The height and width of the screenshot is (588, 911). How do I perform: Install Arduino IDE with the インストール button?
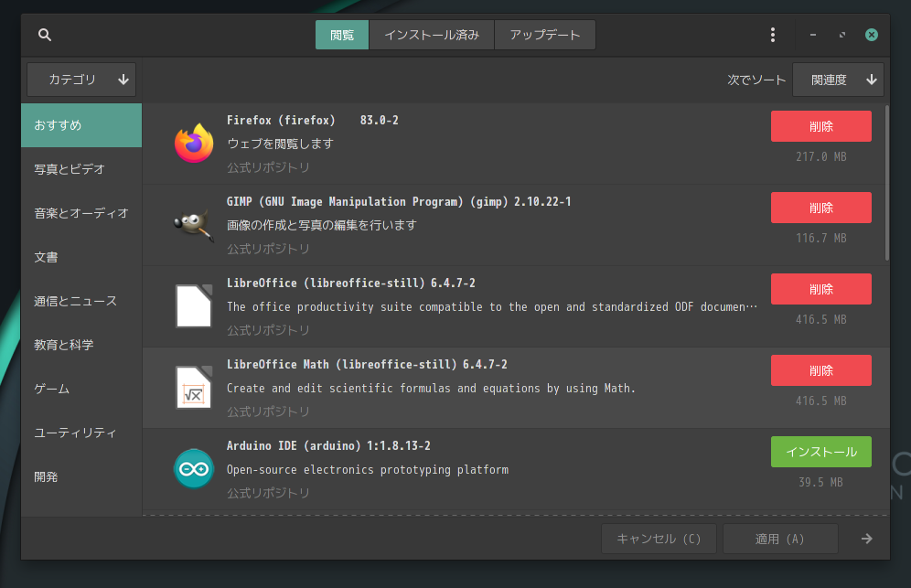pos(821,452)
